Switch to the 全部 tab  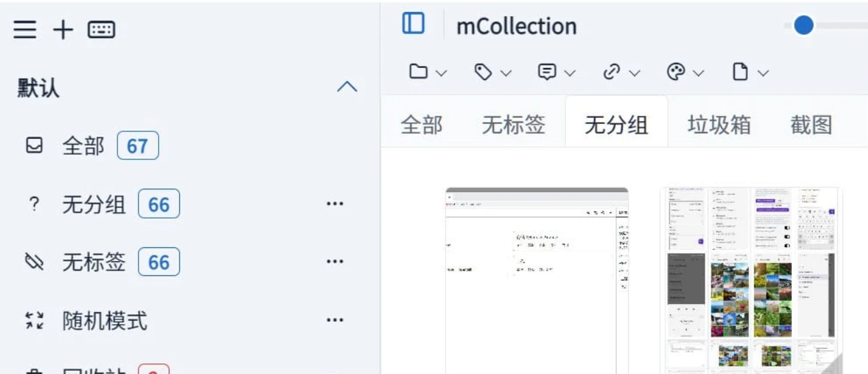pyautogui.click(x=421, y=125)
